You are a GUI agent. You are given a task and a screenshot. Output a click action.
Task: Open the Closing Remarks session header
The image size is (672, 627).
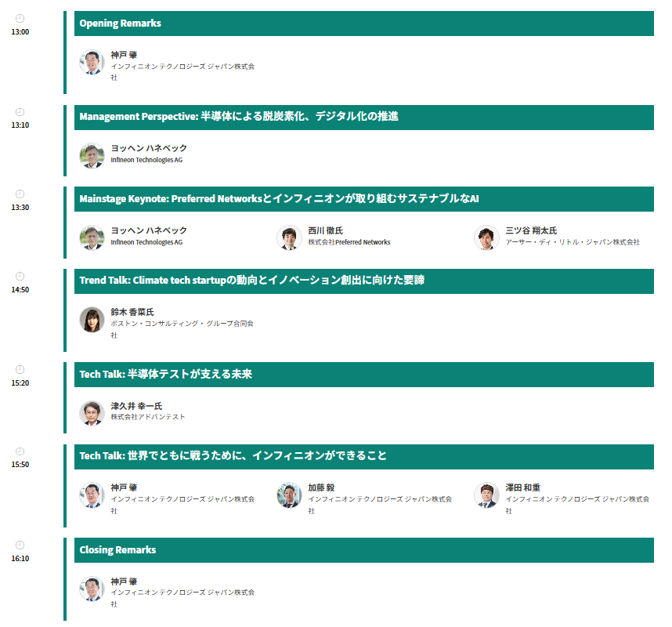point(364,550)
